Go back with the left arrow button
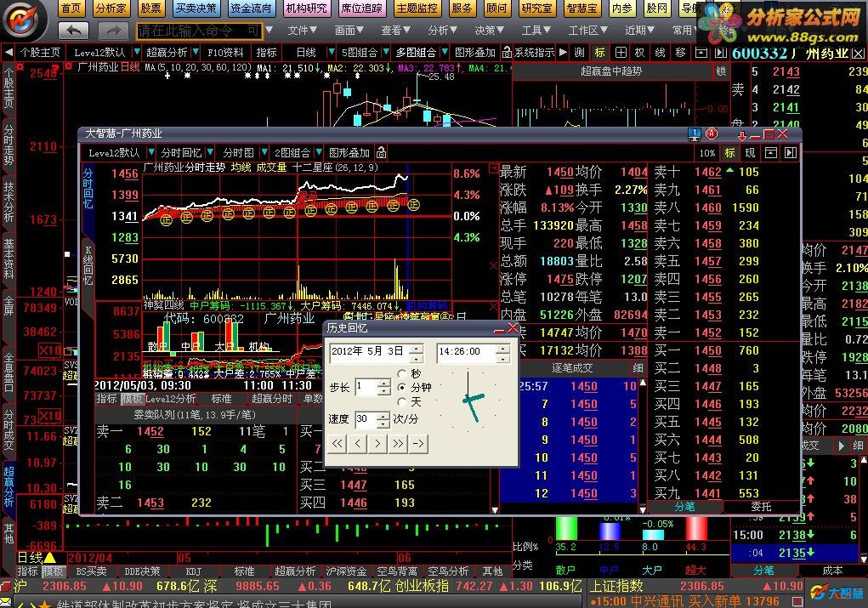 coord(74,31)
